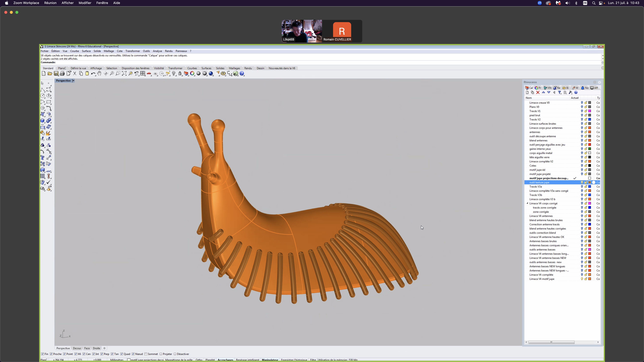The width and height of the screenshot is (644, 362).
Task: Open the Surface menu
Action: [x=86, y=51]
